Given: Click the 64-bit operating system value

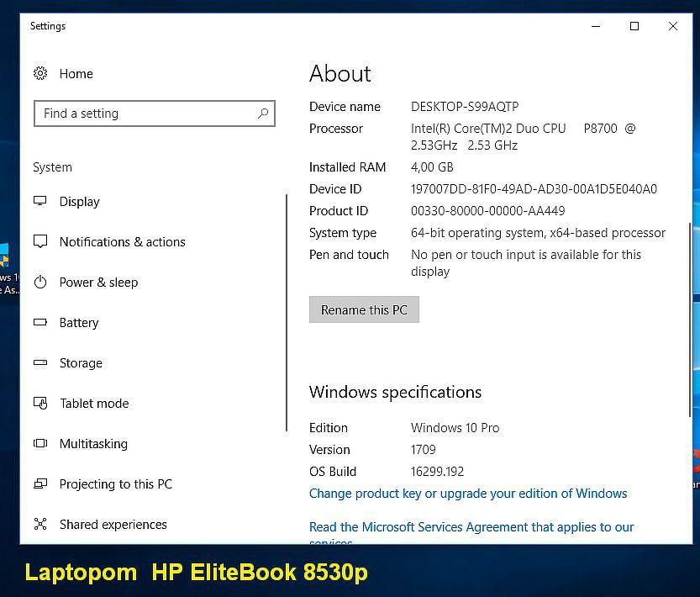Looking at the screenshot, I should 538,233.
